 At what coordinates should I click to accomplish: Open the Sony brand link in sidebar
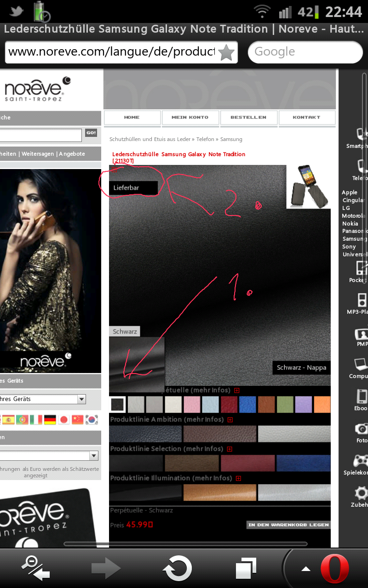click(349, 247)
